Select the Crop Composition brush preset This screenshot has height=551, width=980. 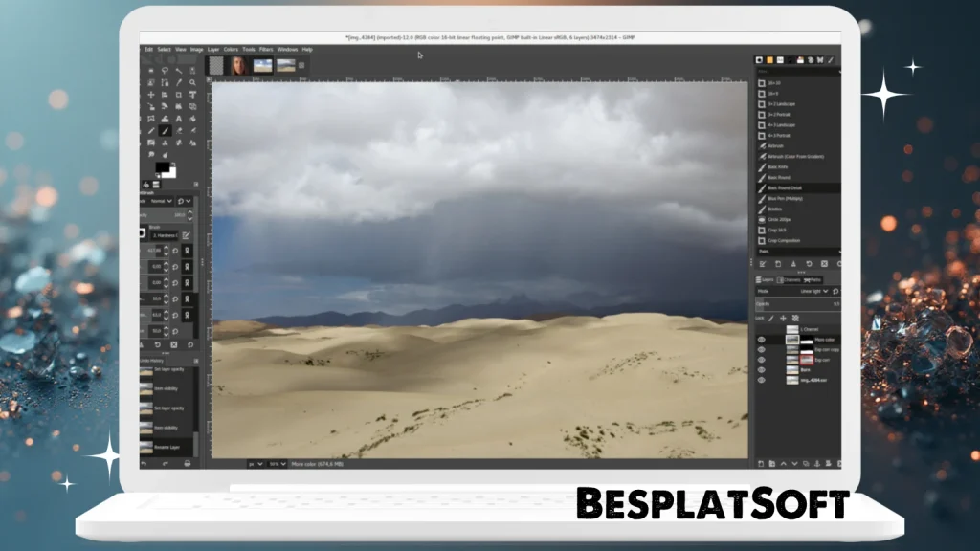coord(790,240)
